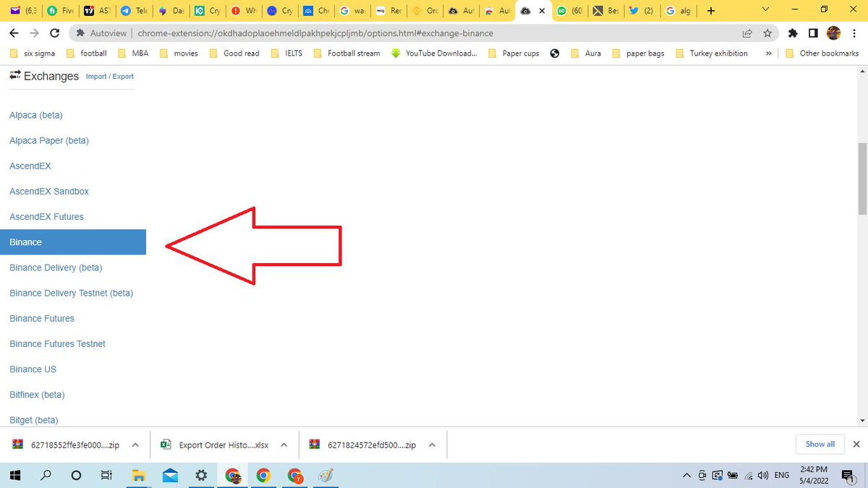This screenshot has height=488, width=868.
Task: Open the Chrome profile avatar
Action: pos(833,33)
